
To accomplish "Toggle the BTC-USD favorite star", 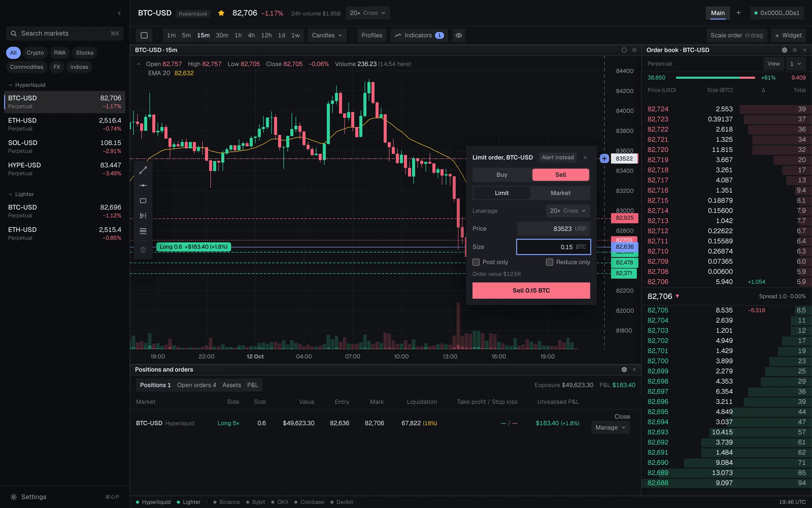I will 221,13.
